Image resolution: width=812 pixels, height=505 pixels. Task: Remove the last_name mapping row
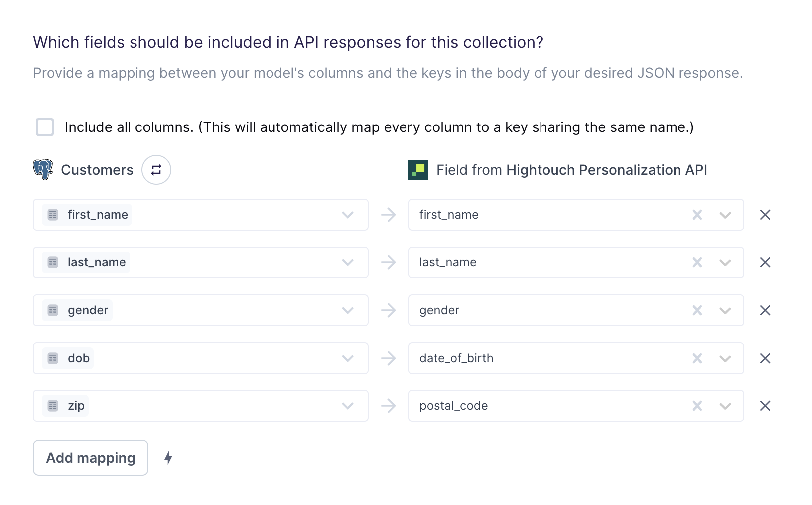click(765, 262)
